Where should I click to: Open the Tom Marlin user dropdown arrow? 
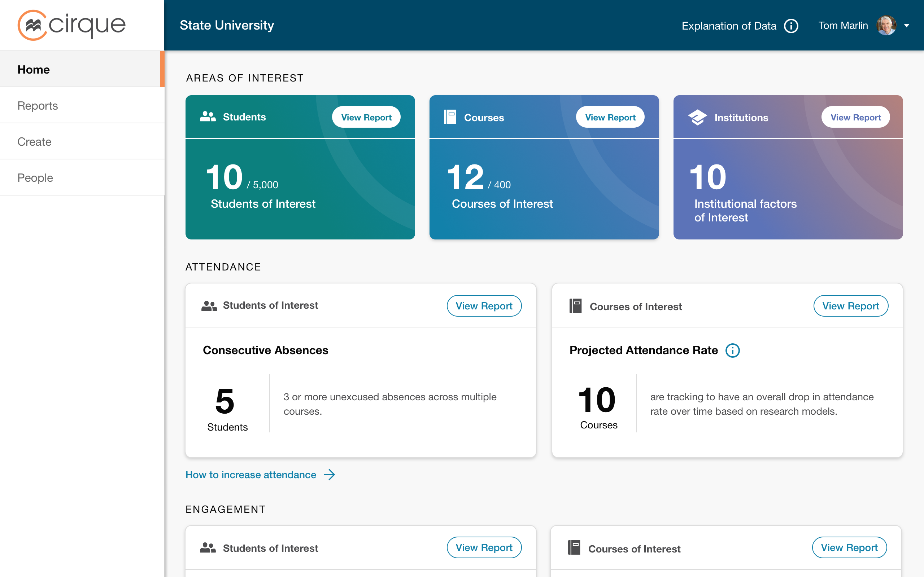(x=906, y=26)
